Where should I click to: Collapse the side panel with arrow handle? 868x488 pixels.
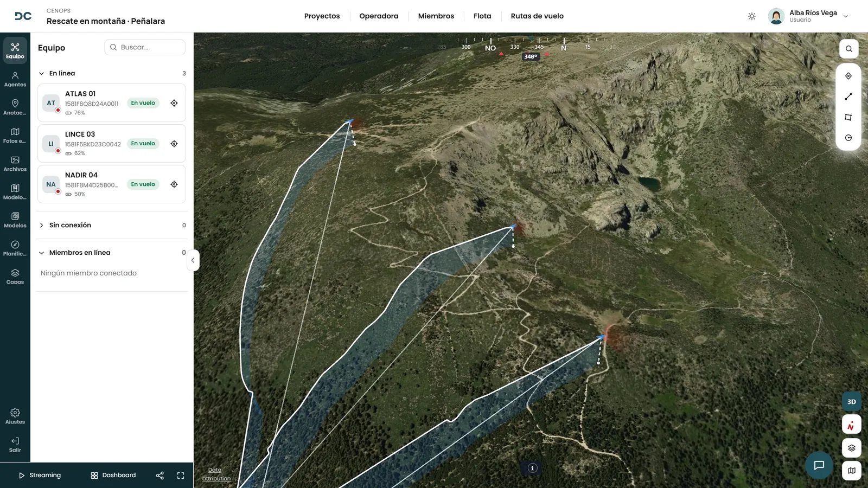193,260
